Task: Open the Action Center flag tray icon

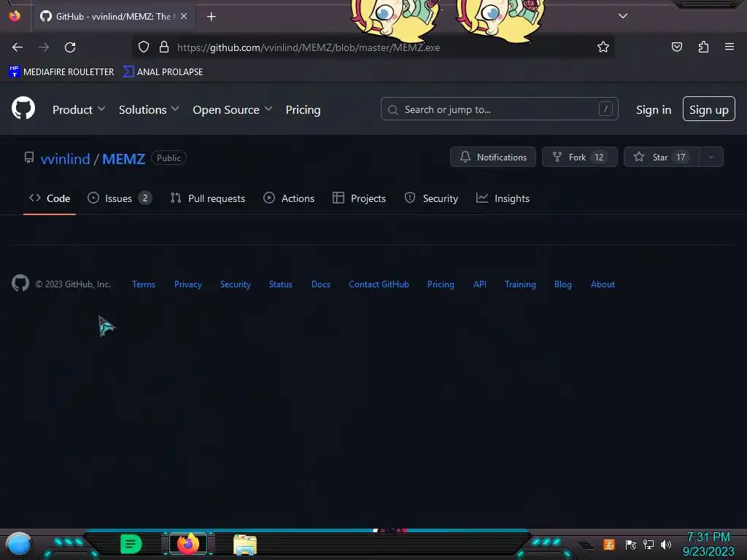Action: (x=631, y=544)
